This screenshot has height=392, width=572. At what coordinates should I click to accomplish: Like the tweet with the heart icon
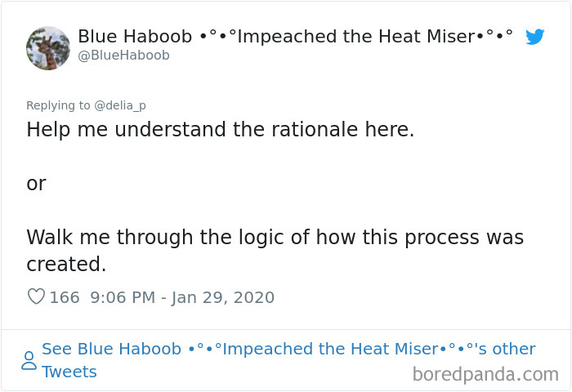[x=36, y=297]
